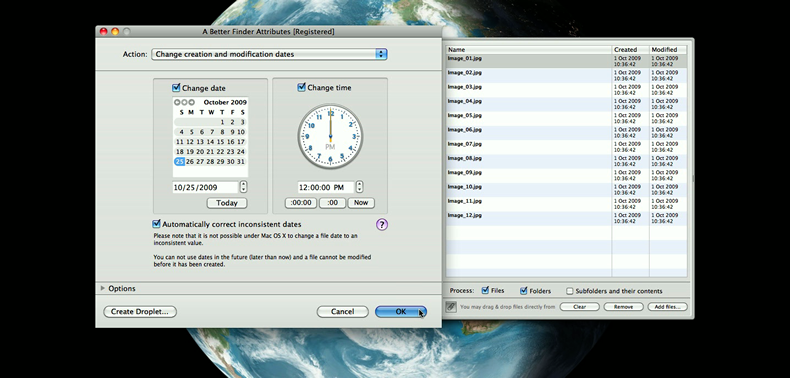Select Image_09.jpg in file list
The image size is (790, 378).
566,175
